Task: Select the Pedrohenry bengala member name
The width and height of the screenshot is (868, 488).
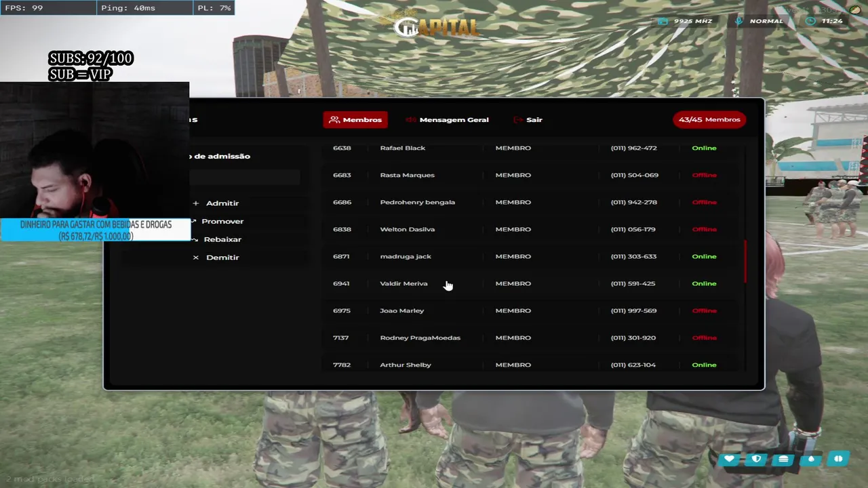Action: (x=417, y=202)
